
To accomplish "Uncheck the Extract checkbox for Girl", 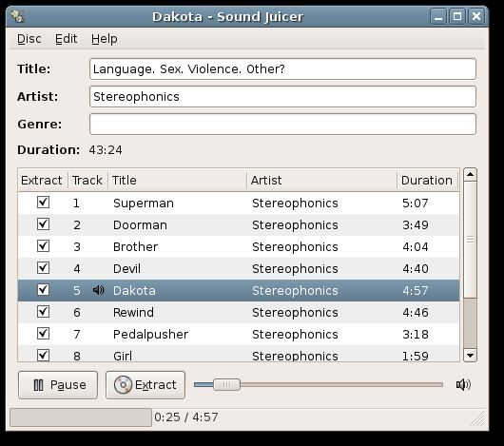I will [43, 355].
